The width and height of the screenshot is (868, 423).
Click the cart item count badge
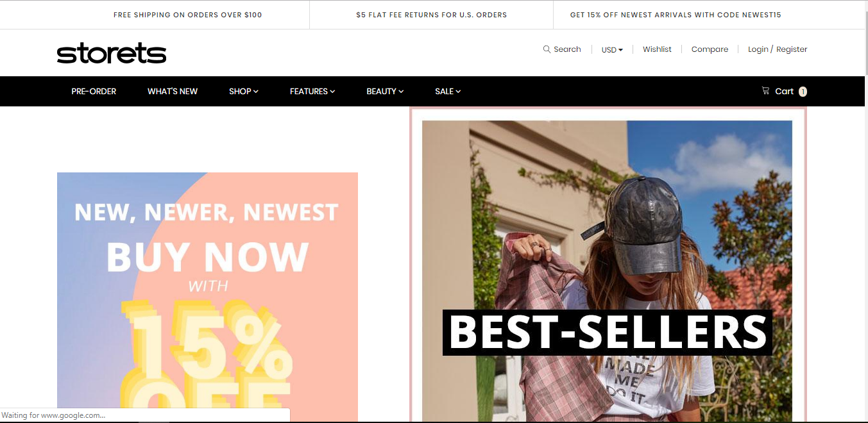tap(803, 92)
